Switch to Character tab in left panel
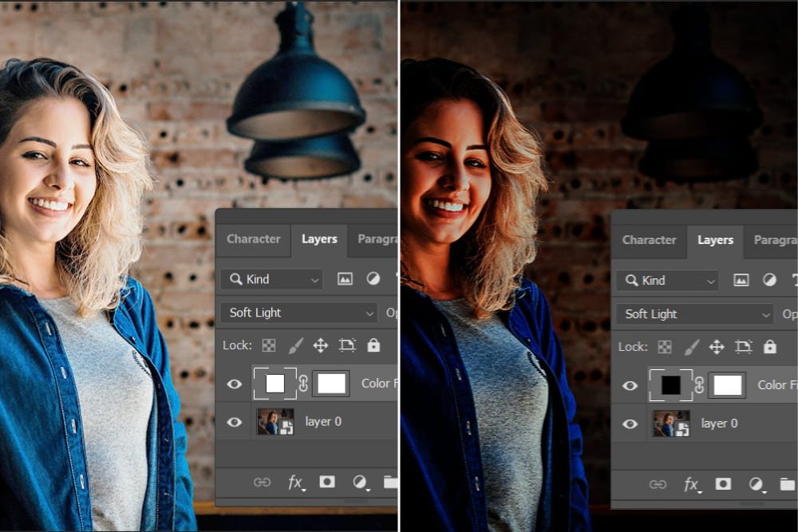The height and width of the screenshot is (532, 798). click(253, 238)
